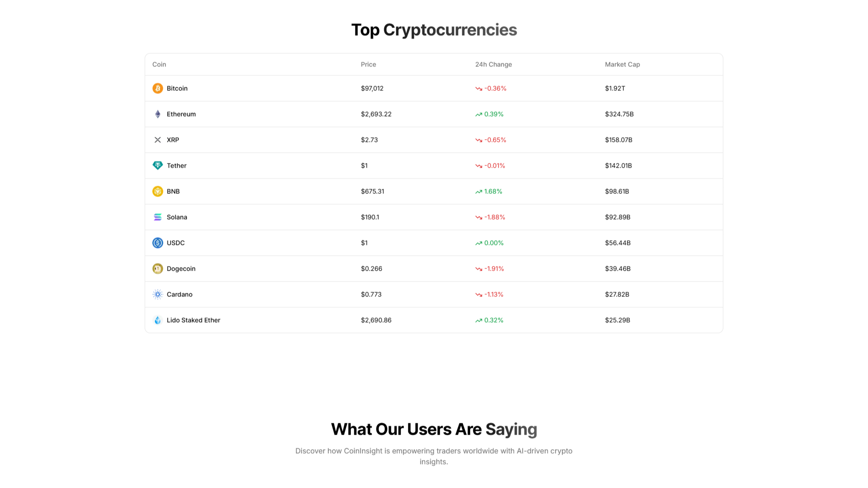The width and height of the screenshot is (868, 488).
Task: Click the Bitcoin coin logo
Action: [x=157, y=88]
